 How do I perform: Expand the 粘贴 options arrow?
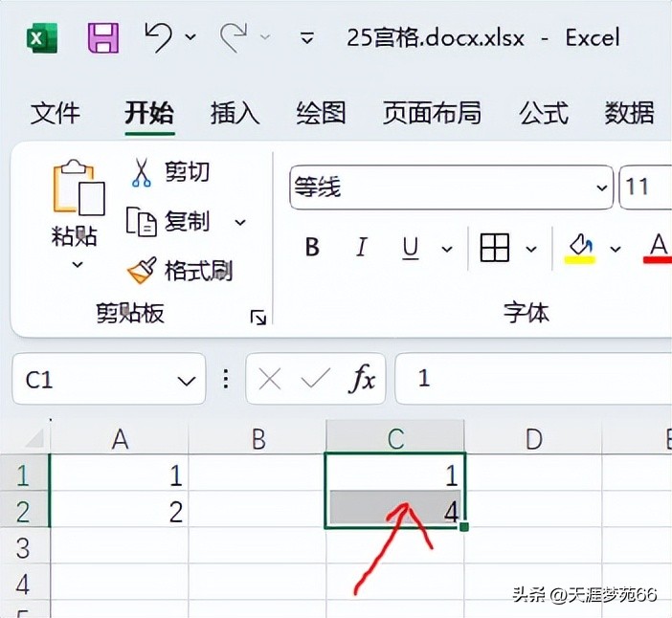[78, 264]
